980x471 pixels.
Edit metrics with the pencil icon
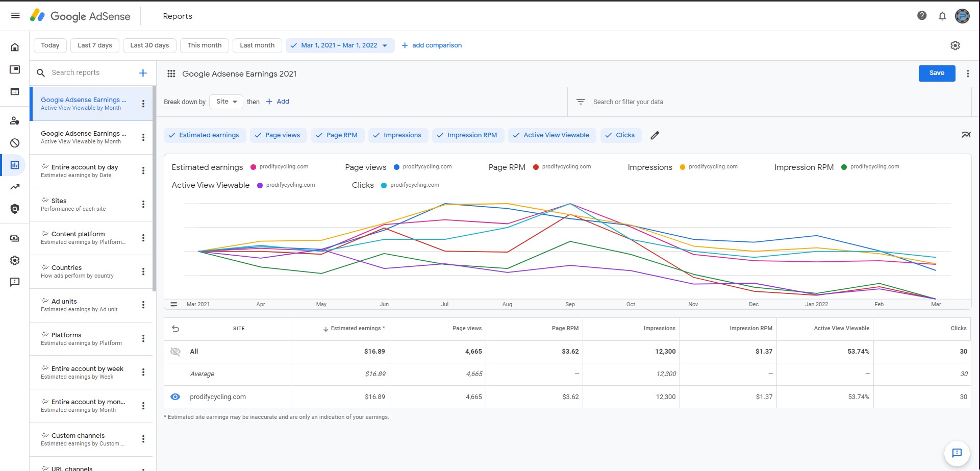(655, 135)
